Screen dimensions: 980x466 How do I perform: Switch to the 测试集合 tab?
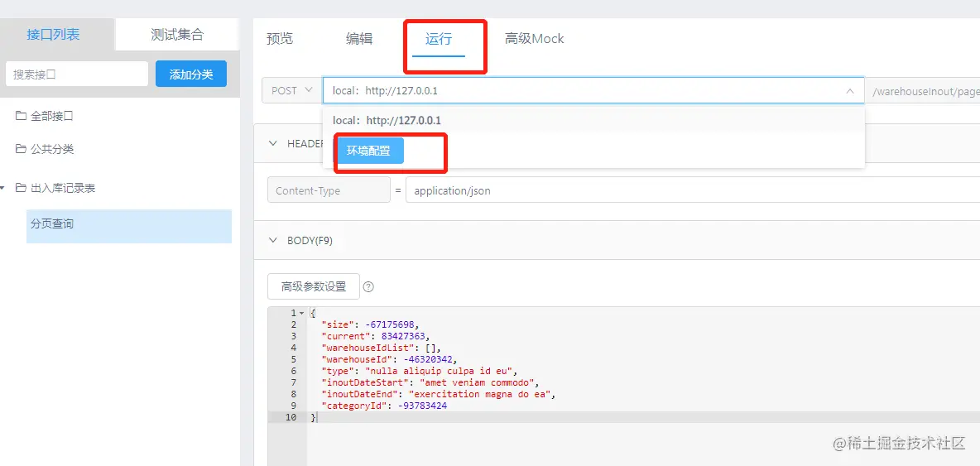pos(177,35)
